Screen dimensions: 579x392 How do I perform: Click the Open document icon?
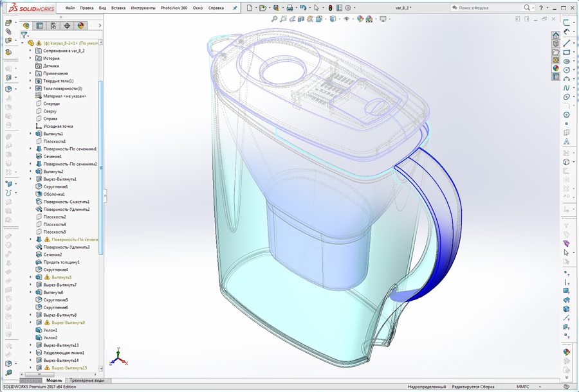[x=262, y=8]
